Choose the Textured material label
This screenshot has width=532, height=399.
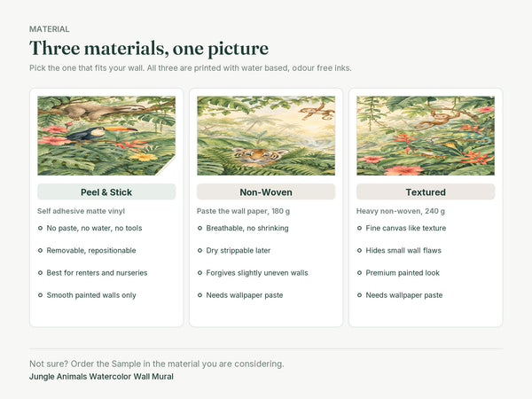pyautogui.click(x=426, y=192)
